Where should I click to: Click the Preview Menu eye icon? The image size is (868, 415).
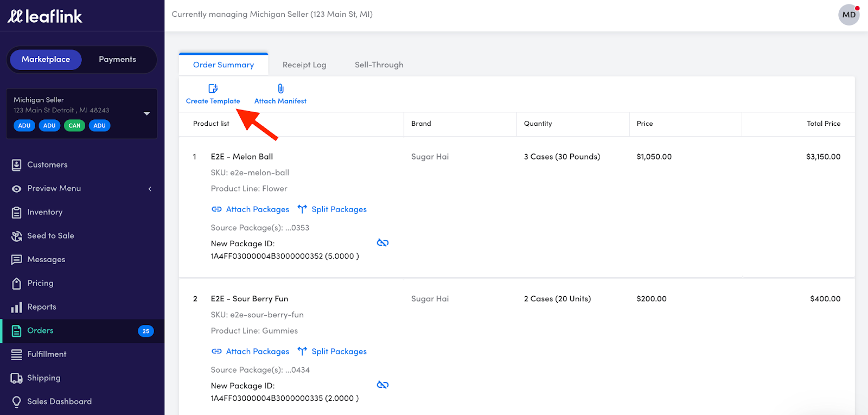pos(17,189)
